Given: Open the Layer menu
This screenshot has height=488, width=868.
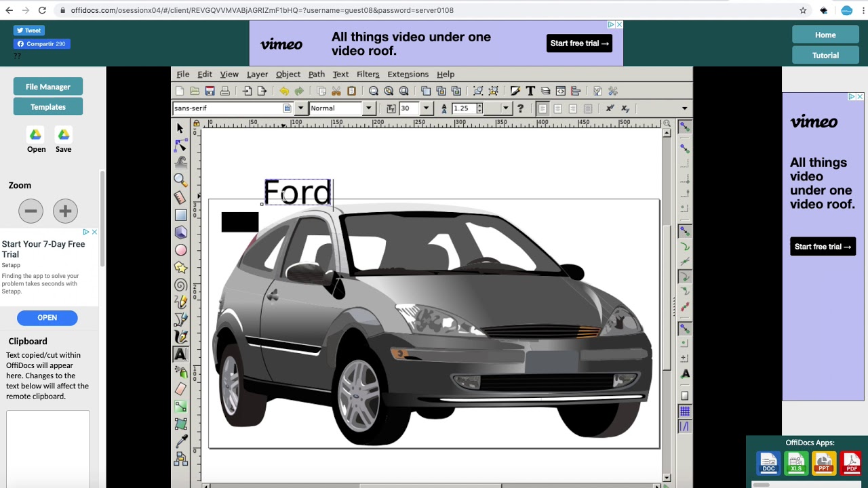Looking at the screenshot, I should pyautogui.click(x=257, y=74).
